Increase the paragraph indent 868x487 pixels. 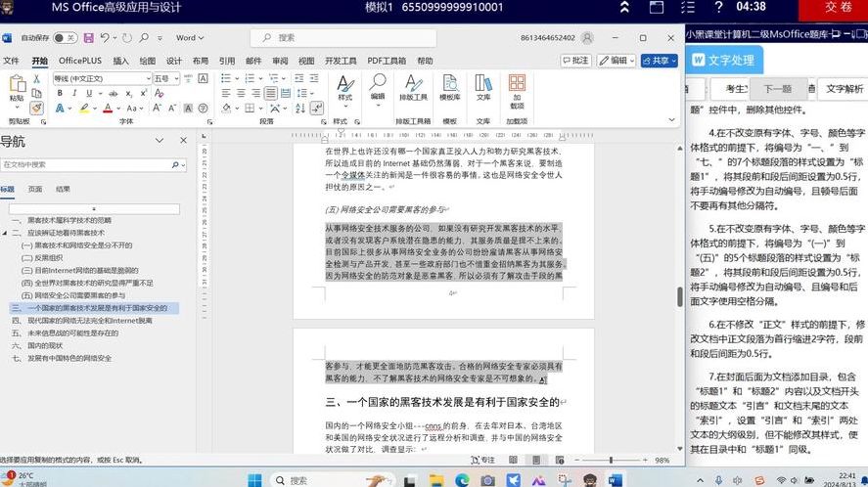(314, 78)
